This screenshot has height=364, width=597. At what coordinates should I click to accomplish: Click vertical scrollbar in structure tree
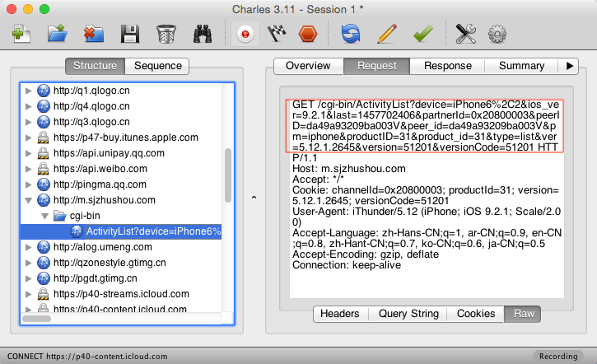[x=228, y=175]
